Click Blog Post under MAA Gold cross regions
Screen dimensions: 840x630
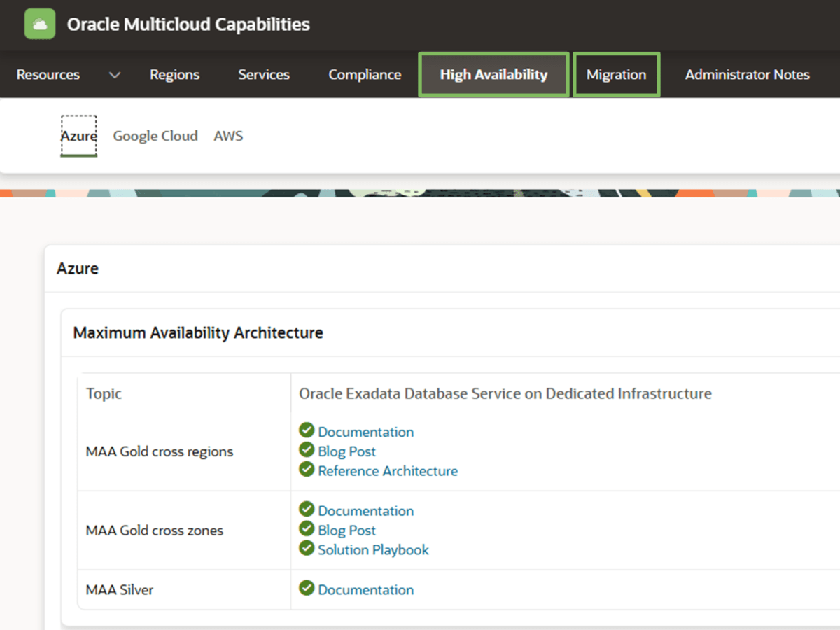tap(346, 451)
